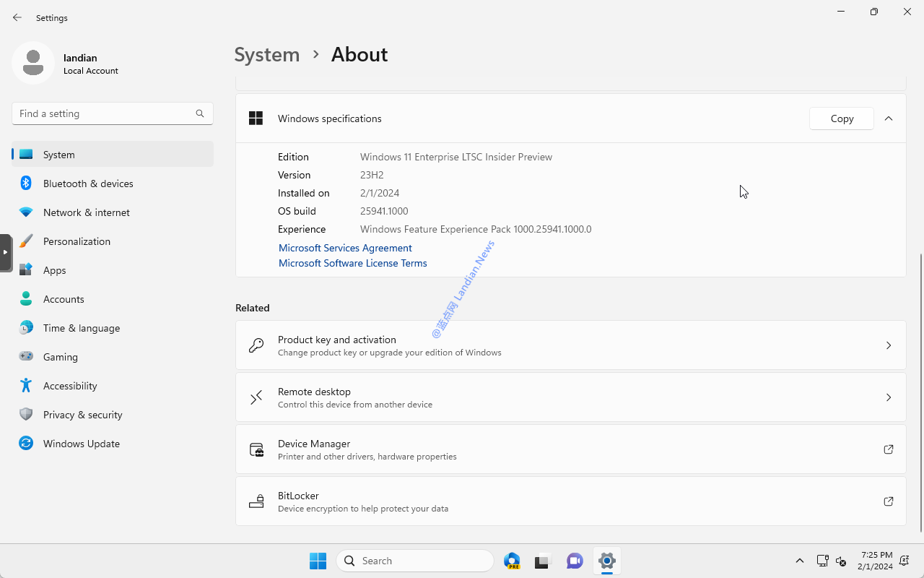
Task: Open BitLocker related setting
Action: [570, 501]
